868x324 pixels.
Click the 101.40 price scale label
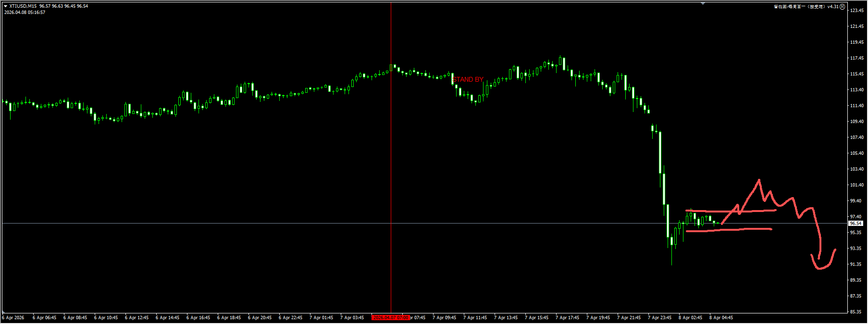coord(856,185)
